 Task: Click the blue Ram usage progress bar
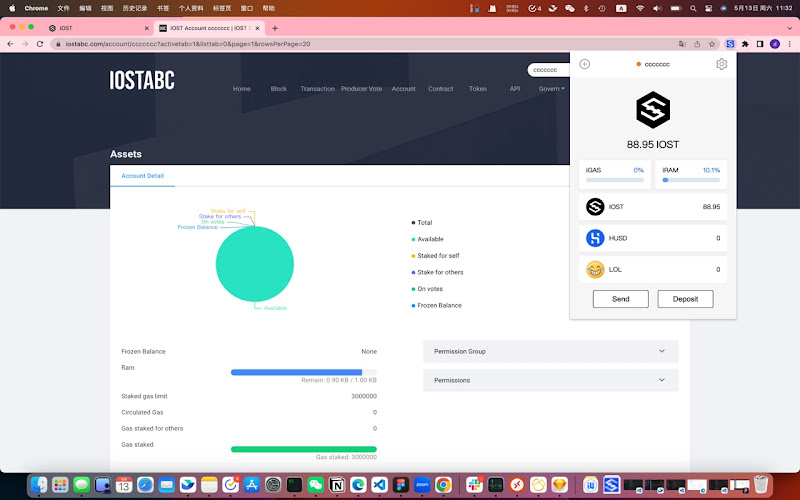pyautogui.click(x=304, y=372)
